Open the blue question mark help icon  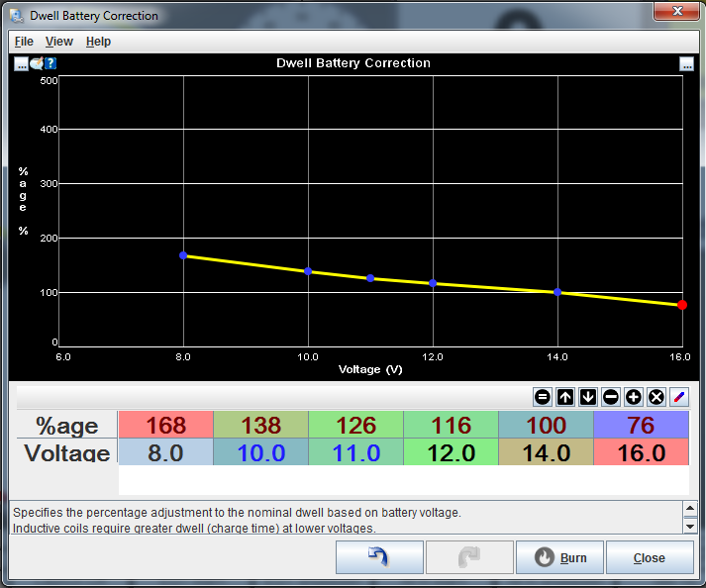pos(50,63)
